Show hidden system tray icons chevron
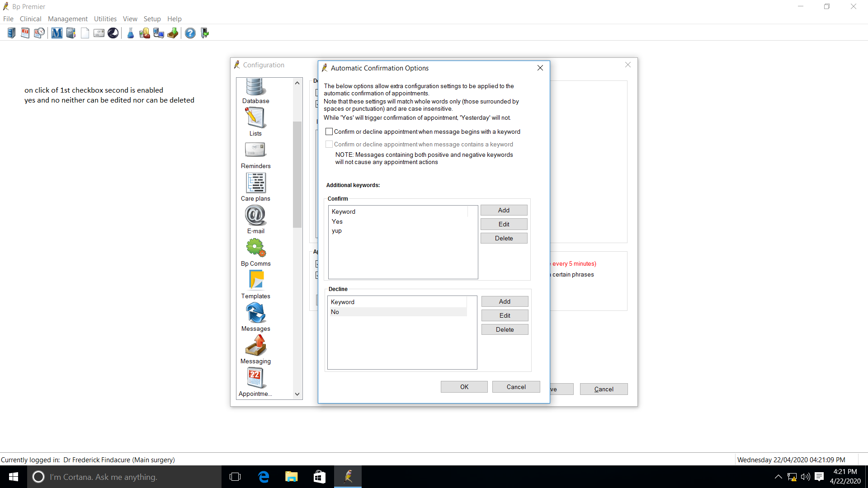868x488 pixels. [778, 477]
